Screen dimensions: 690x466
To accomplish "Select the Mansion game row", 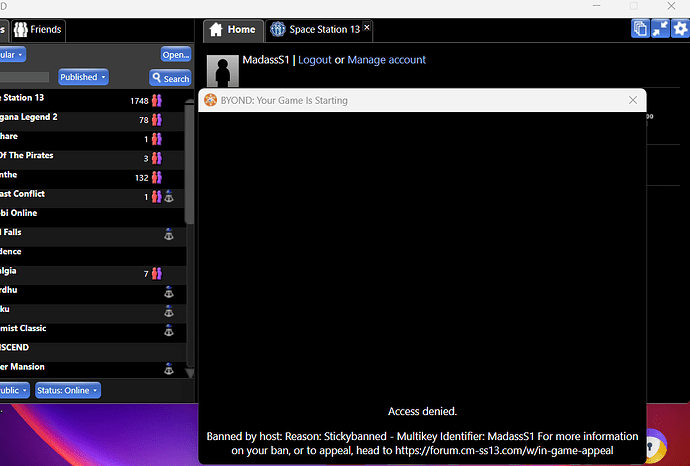I will click(x=92, y=369).
